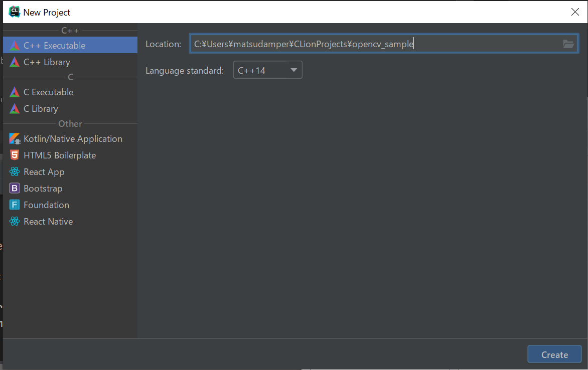Click the CMake icon beside C Library
Viewport: 588px width, 370px height.
click(14, 109)
